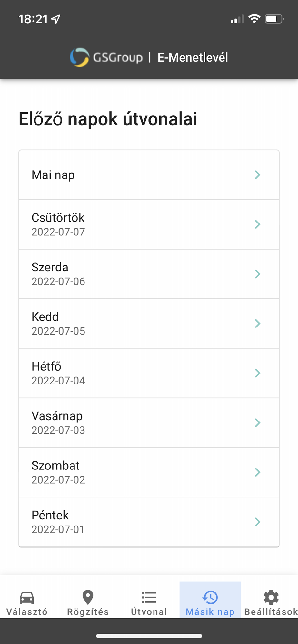Expand the Csütörtök row chevron
This screenshot has height=644, width=298.
pyautogui.click(x=257, y=224)
